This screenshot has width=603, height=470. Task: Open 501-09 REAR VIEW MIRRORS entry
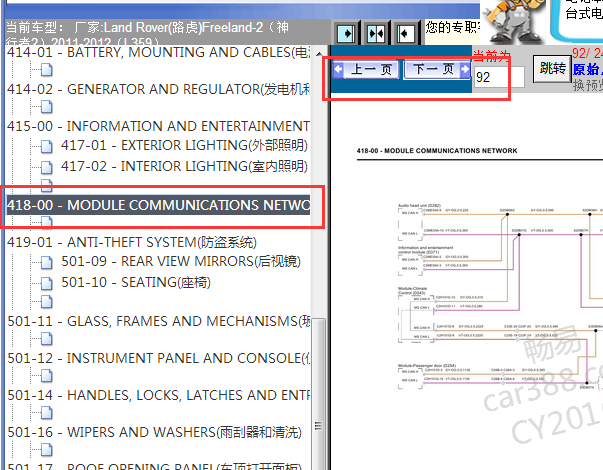click(x=181, y=262)
